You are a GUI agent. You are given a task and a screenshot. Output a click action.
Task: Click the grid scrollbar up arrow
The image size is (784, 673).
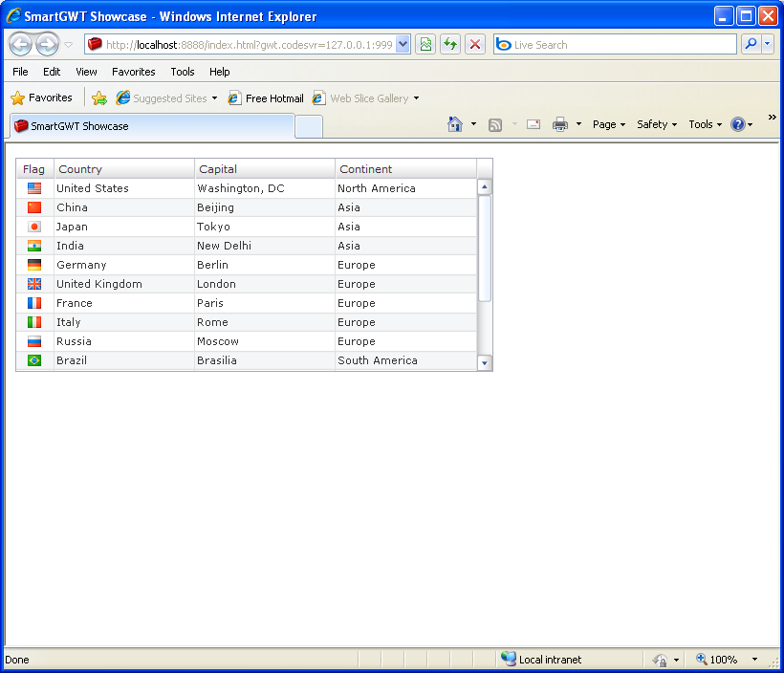click(x=484, y=187)
